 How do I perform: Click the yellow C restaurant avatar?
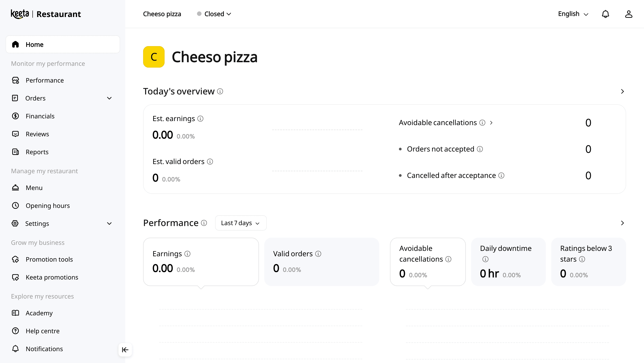[154, 57]
